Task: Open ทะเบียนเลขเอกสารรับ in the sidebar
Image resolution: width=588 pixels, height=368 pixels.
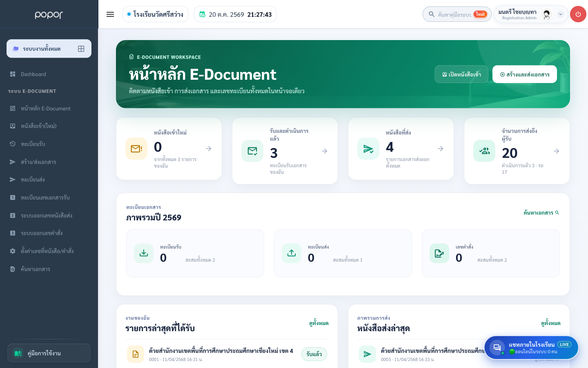Action: click(49, 197)
